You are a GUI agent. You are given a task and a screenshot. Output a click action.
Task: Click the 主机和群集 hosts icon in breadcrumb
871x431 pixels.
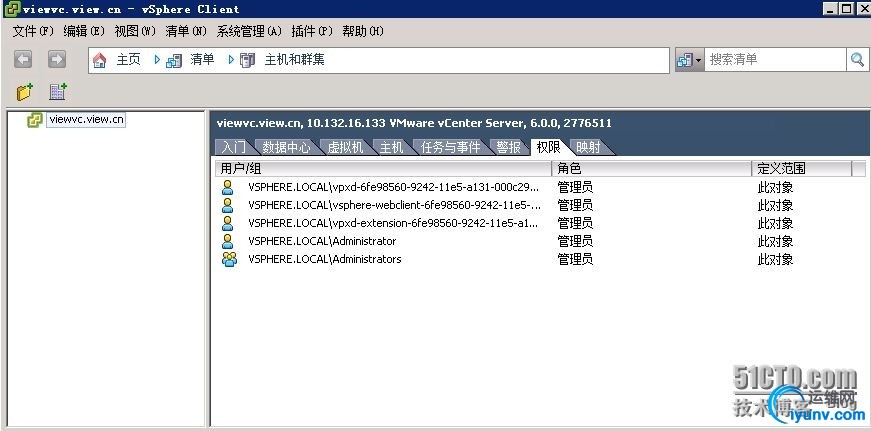[x=248, y=60]
